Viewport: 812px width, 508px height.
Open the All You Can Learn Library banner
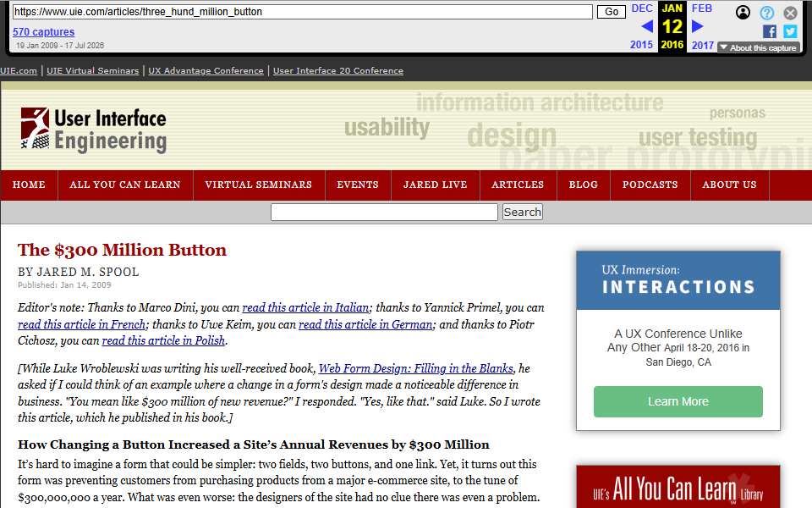coord(678,487)
